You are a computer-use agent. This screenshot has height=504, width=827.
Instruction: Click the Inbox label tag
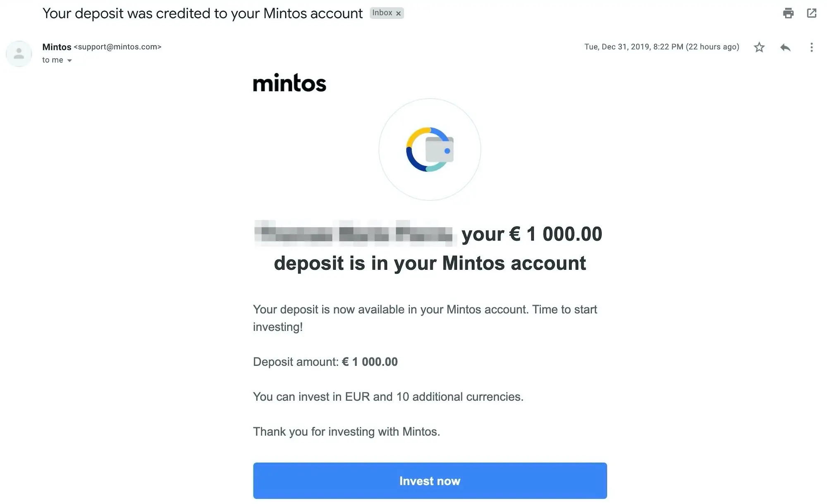pos(382,13)
